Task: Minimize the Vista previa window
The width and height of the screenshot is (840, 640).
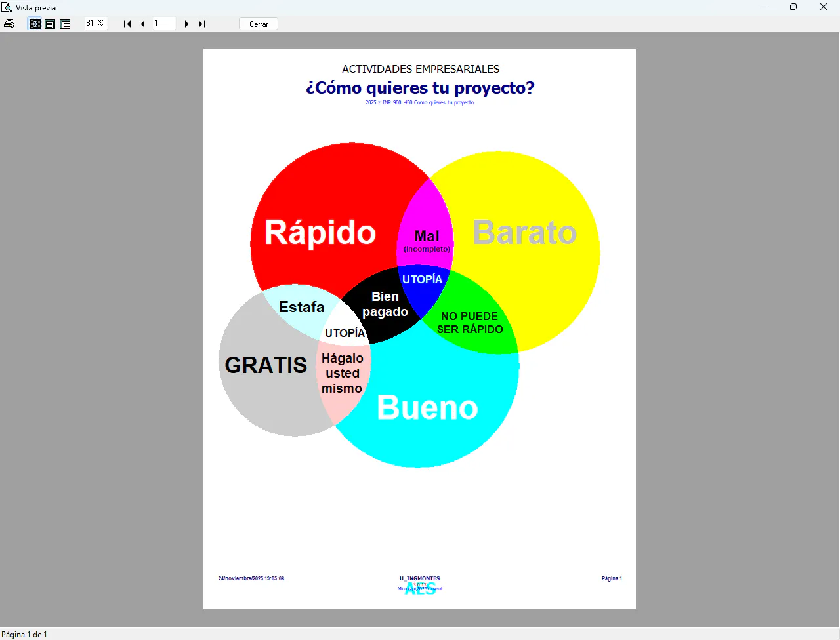Action: 764,7
